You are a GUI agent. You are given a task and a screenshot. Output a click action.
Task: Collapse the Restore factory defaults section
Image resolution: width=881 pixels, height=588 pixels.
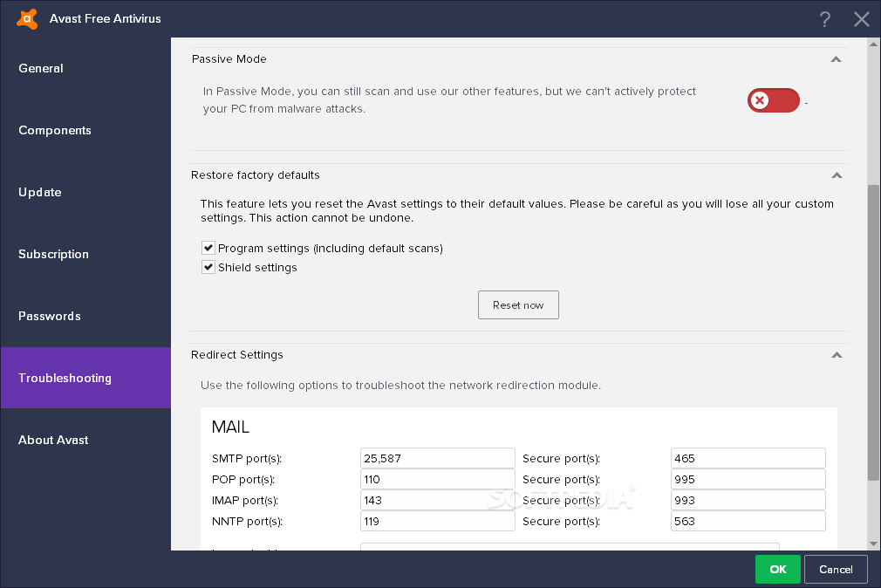coord(837,174)
